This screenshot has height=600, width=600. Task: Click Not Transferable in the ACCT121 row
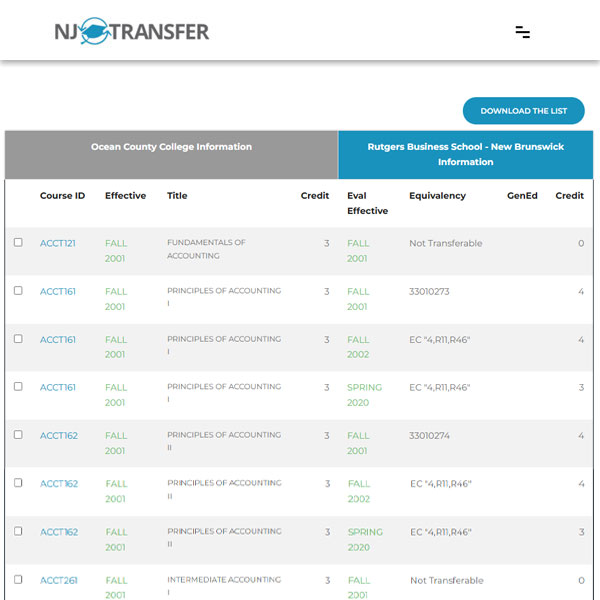446,243
